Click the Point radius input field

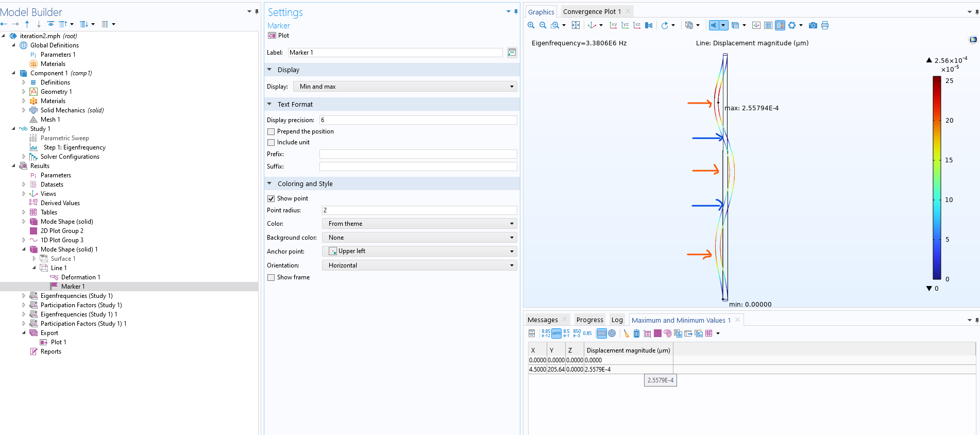pos(419,210)
